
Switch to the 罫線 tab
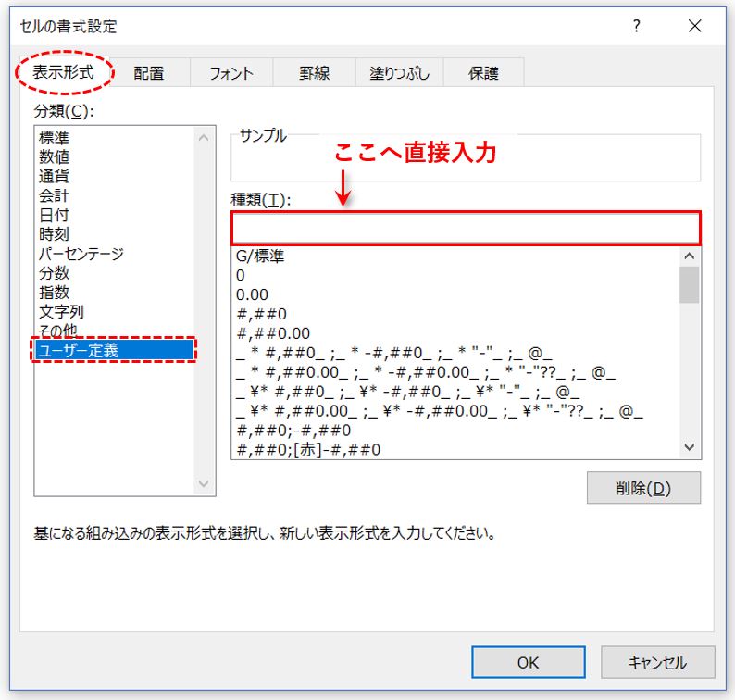point(314,73)
